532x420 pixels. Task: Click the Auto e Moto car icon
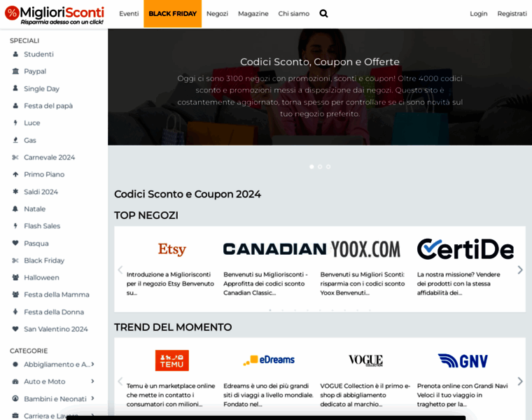click(15, 381)
